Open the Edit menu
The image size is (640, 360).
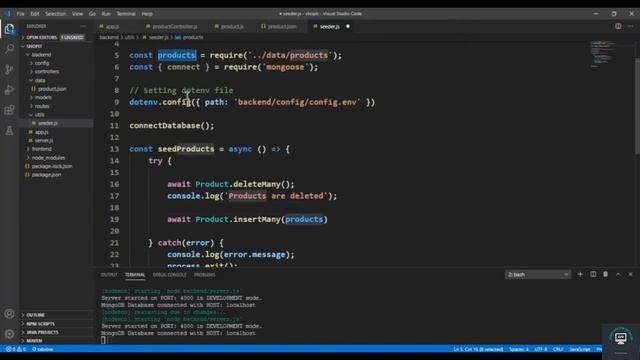point(35,13)
